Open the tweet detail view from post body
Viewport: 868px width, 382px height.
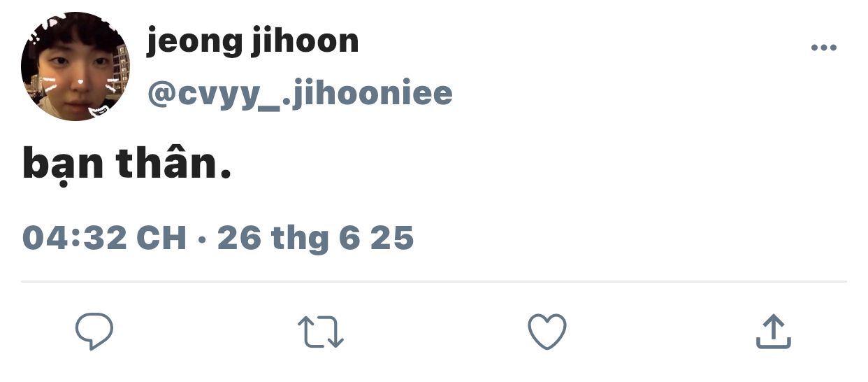(x=126, y=164)
